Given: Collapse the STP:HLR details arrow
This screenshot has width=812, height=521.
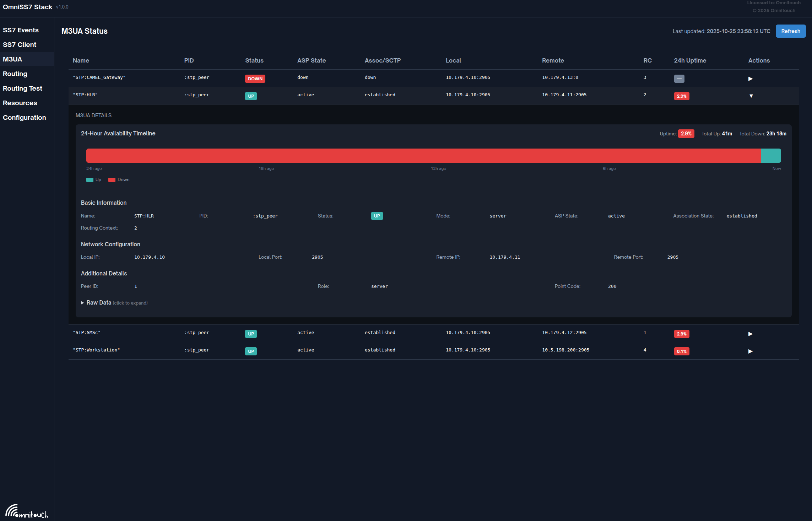Looking at the screenshot, I should (751, 96).
